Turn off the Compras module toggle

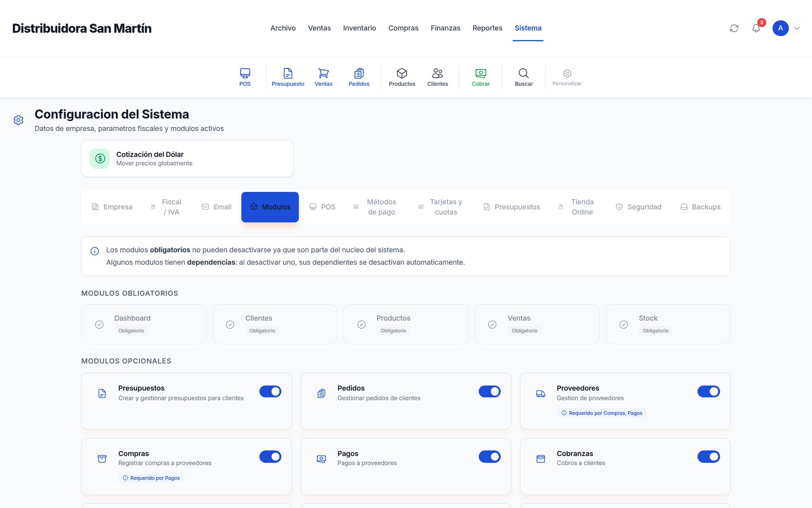point(270,457)
